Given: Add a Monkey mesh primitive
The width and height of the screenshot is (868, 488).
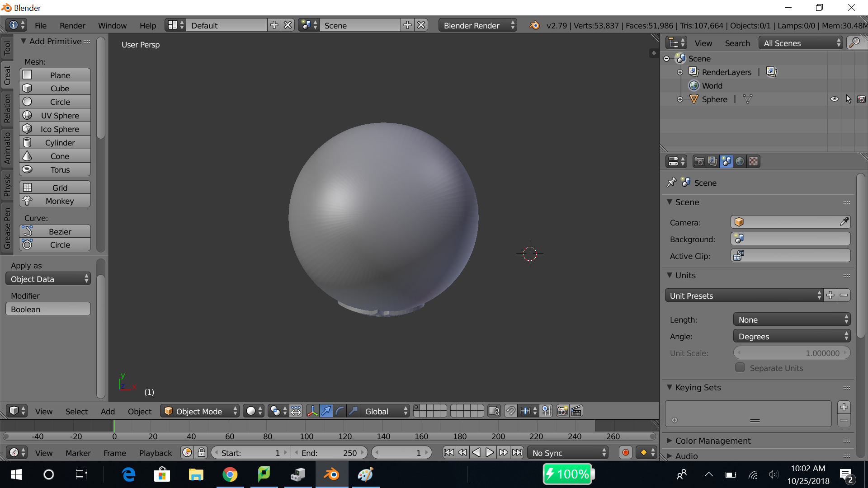Looking at the screenshot, I should [x=55, y=201].
